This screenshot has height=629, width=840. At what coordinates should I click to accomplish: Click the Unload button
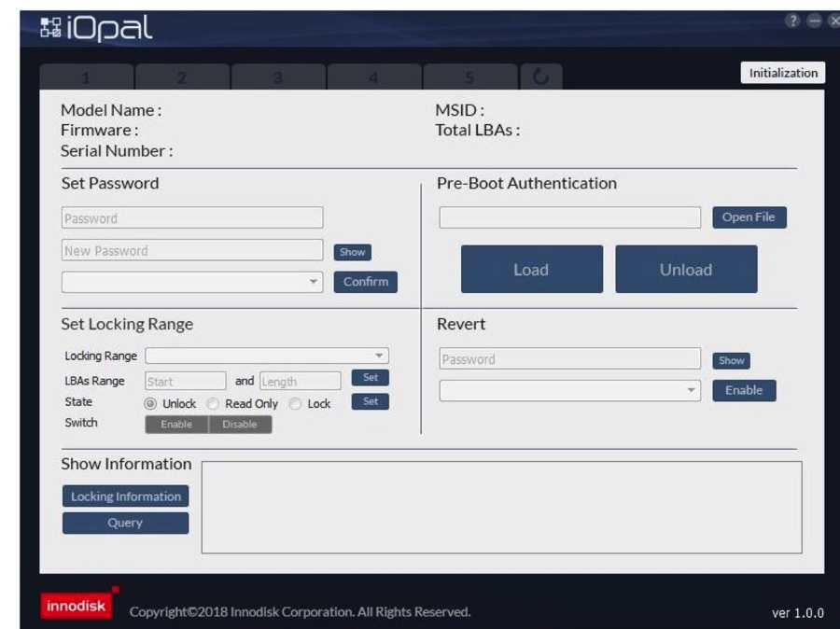pos(686,269)
